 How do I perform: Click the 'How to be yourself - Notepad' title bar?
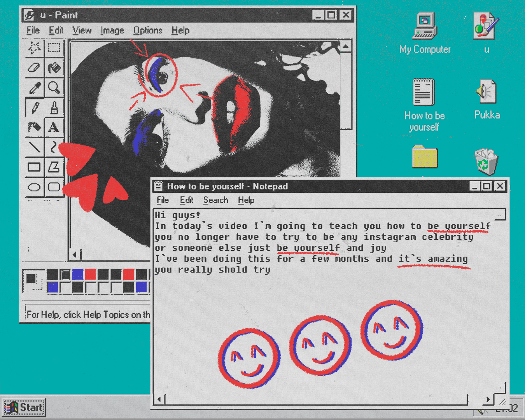point(330,186)
